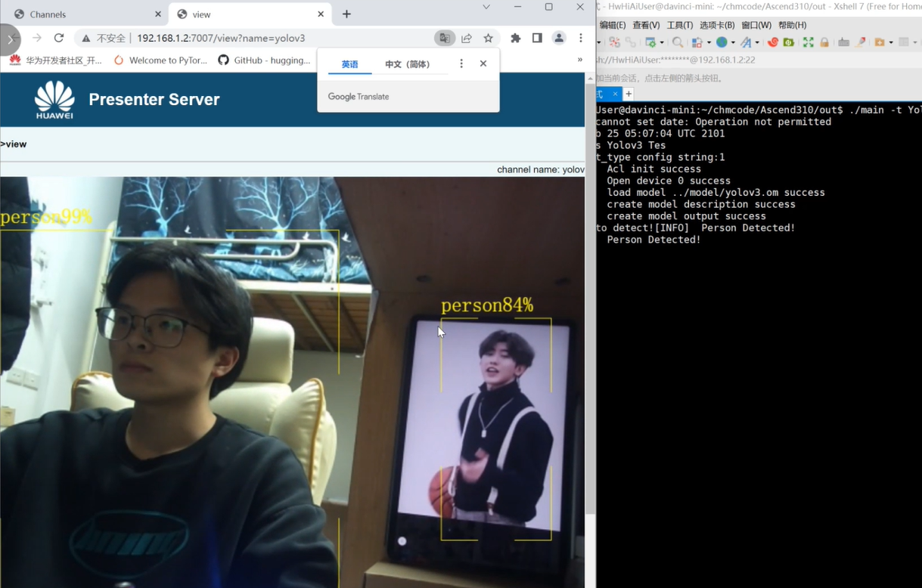Viewport: 922px width, 588px height.
Task: Open Xshell 查看(V) menu
Action: point(646,25)
